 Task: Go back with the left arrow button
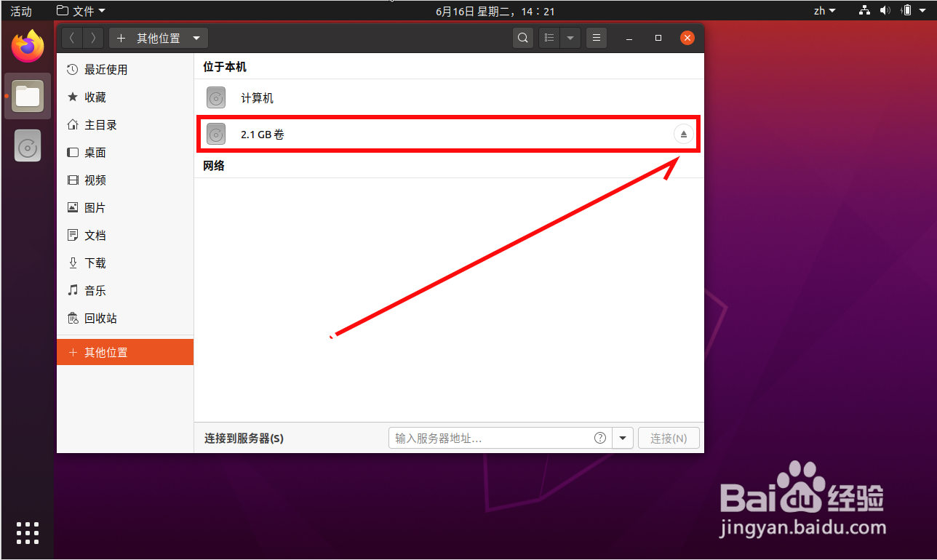point(73,38)
